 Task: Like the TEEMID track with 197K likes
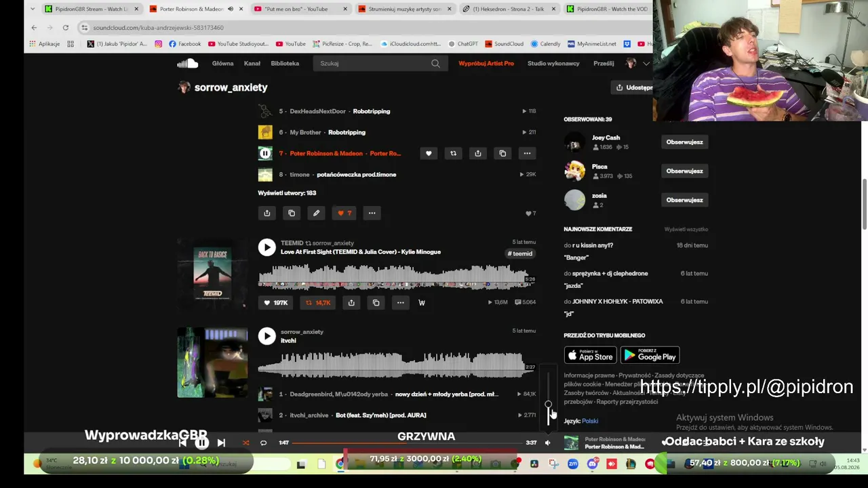pyautogui.click(x=276, y=303)
